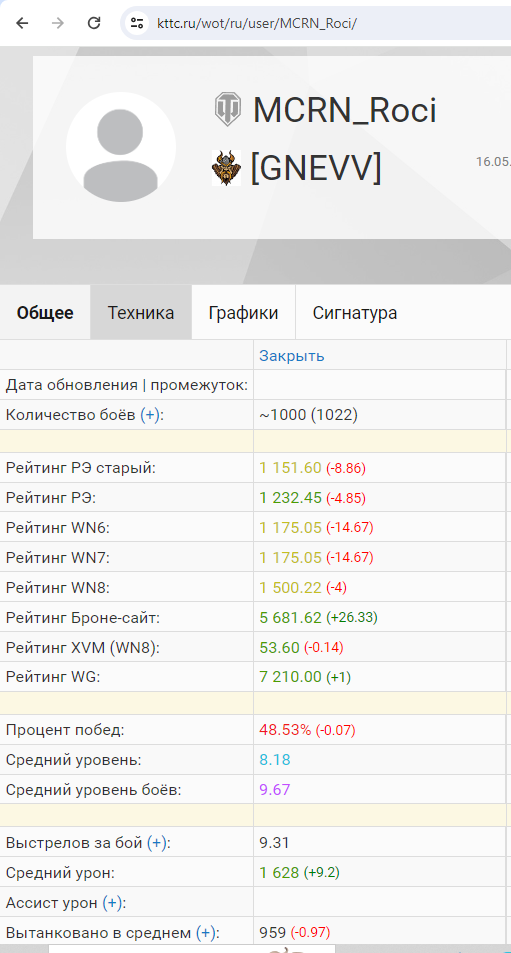Click the GNEVV clan emblem icon
The image size is (511, 953).
pos(226,168)
